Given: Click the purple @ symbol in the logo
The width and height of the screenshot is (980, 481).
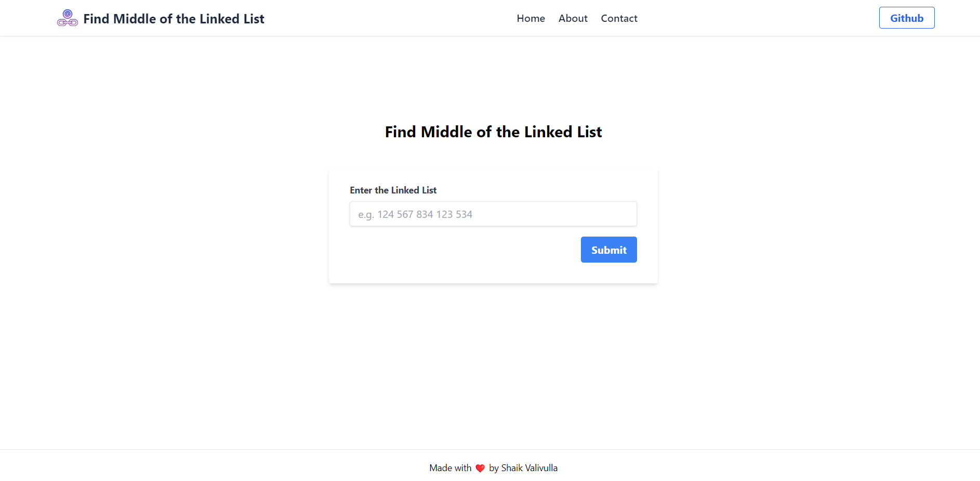Looking at the screenshot, I should 67,13.
